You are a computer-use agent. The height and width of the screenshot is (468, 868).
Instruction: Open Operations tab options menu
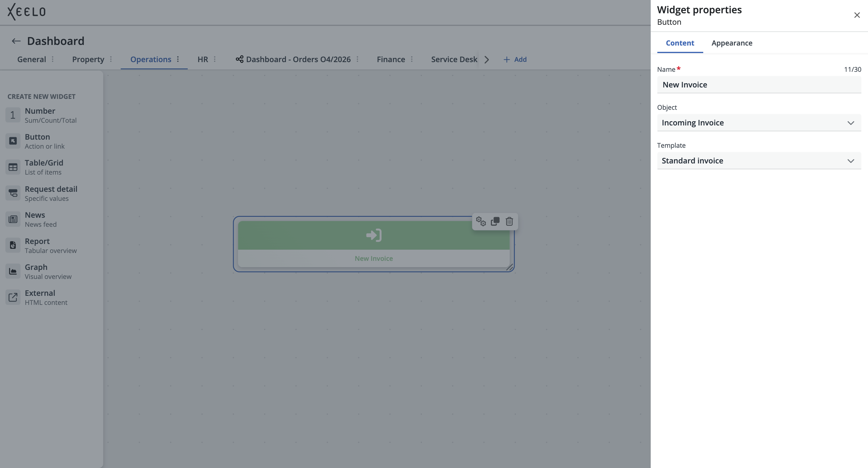point(178,59)
